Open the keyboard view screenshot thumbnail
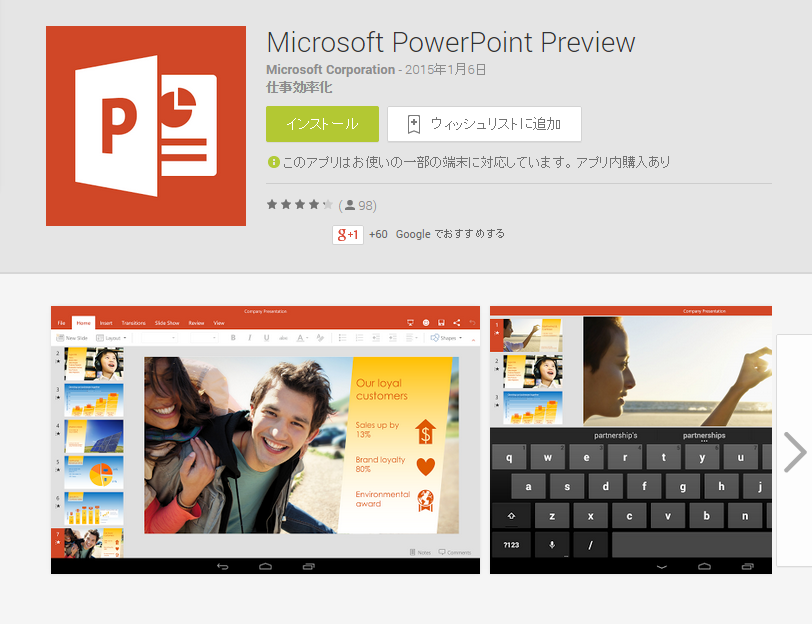 tap(631, 440)
